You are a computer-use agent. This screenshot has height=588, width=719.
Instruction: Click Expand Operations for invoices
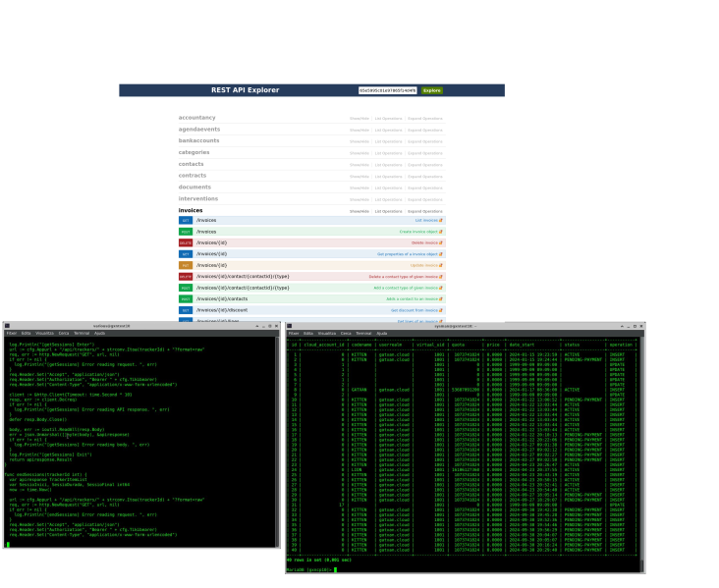[x=425, y=211]
